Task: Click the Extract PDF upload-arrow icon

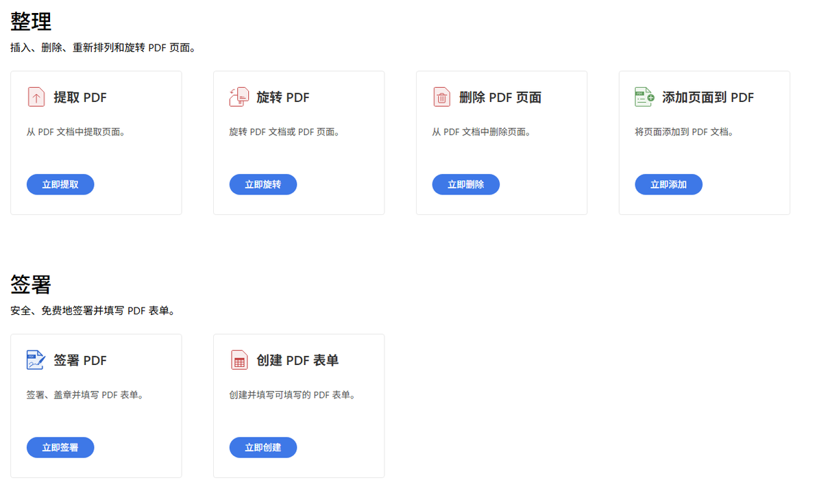Action: coord(36,97)
